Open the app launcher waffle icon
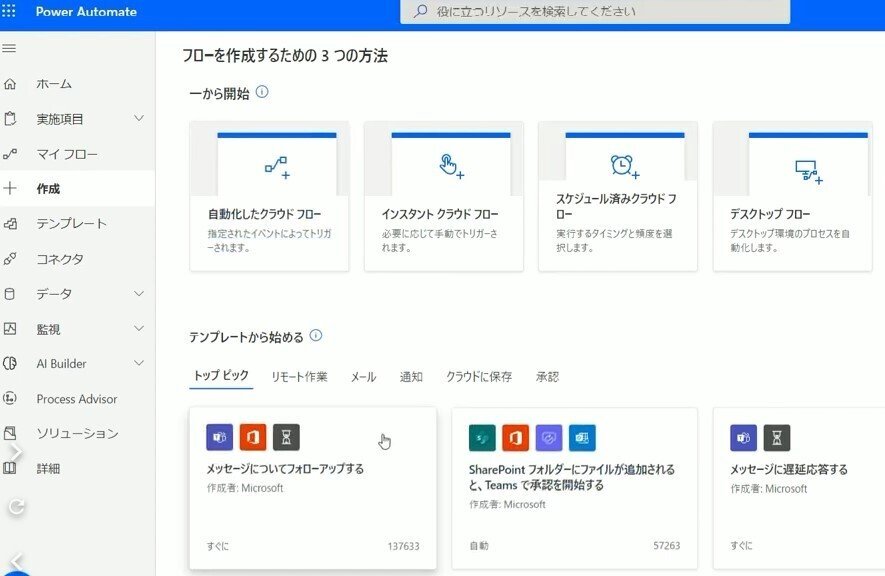Image resolution: width=885 pixels, height=576 pixels. click(x=8, y=11)
